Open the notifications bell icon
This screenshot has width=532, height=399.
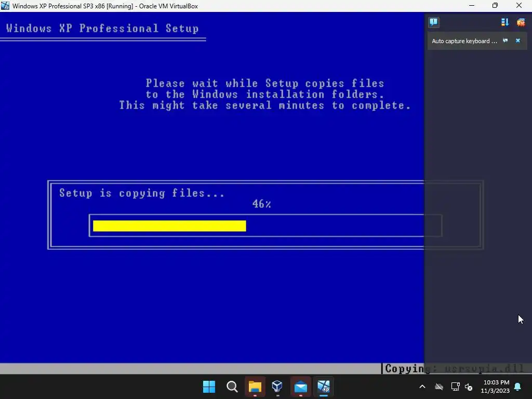(518, 387)
